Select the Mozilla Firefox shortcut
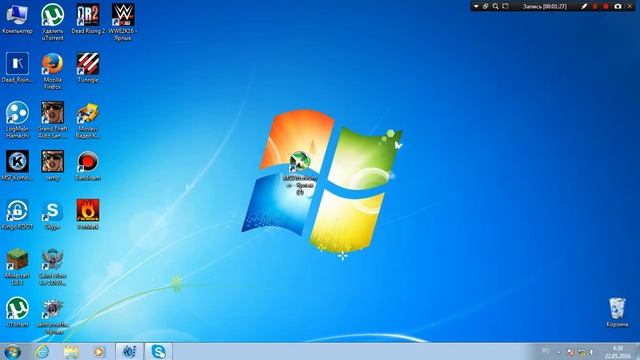This screenshot has height=360, width=640. pos(53,71)
